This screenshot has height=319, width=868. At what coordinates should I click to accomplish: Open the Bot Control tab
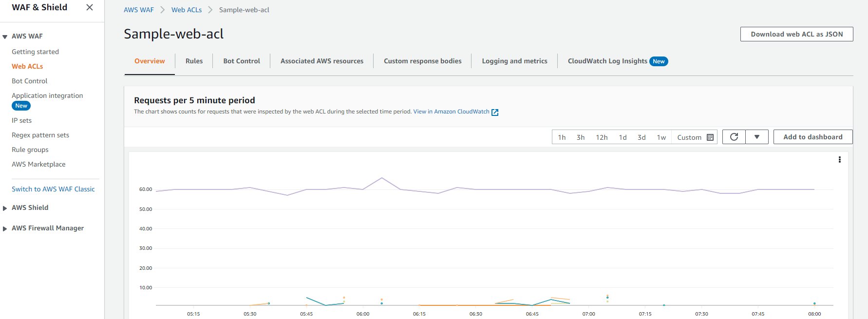(242, 61)
